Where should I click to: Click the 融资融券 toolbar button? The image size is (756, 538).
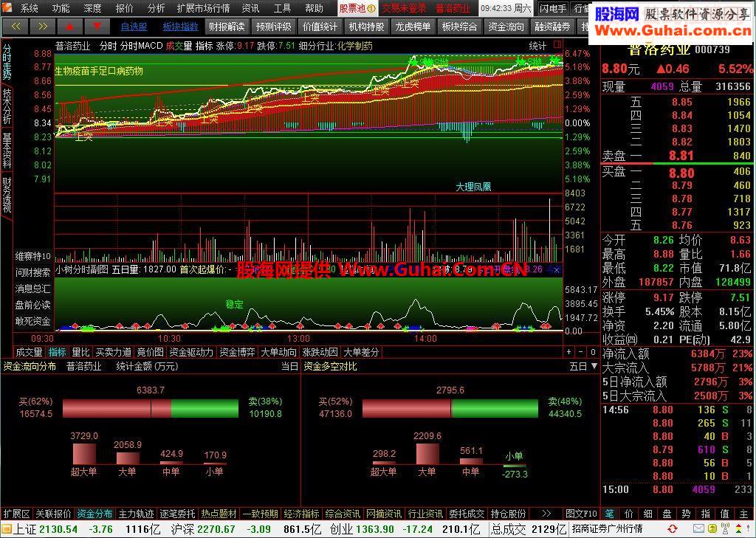[x=552, y=27]
